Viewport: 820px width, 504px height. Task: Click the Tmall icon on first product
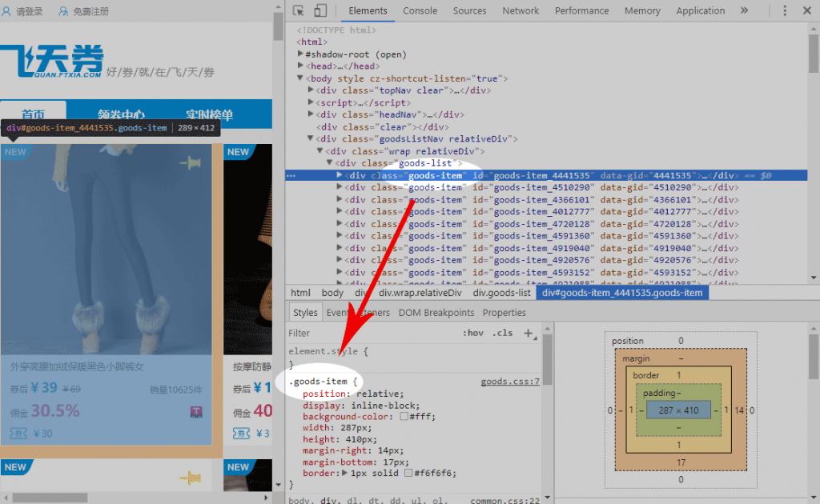coord(196,412)
